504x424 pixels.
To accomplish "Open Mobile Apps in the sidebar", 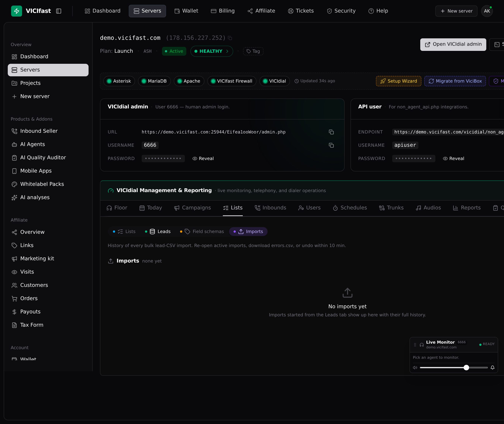I will tap(48, 171).
